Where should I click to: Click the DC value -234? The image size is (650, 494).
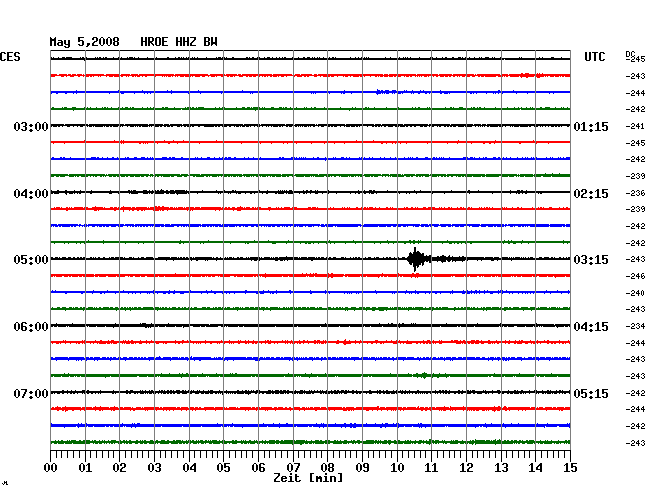[635, 326]
